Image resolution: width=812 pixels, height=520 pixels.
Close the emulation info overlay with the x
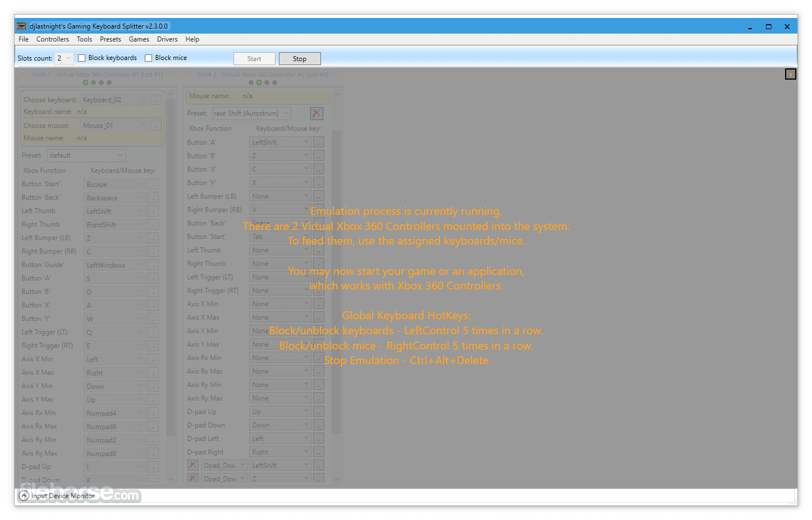790,74
